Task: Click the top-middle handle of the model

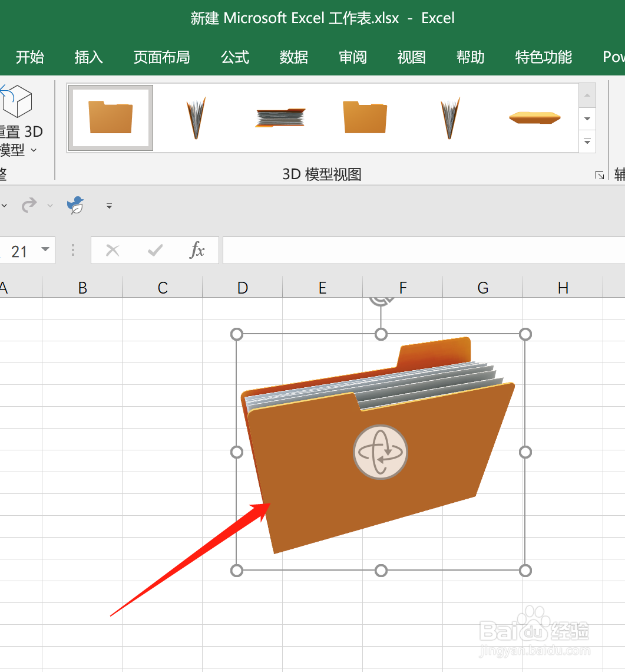Action: [381, 334]
